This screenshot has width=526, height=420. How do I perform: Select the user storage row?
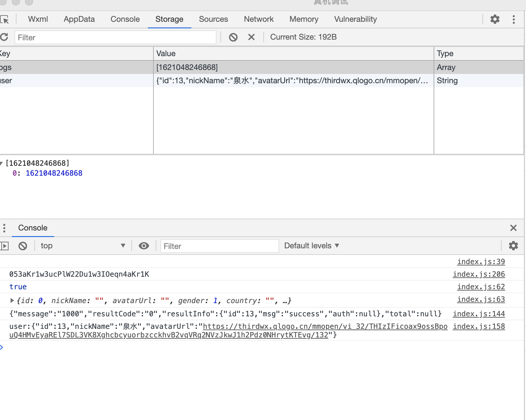[x=262, y=81]
